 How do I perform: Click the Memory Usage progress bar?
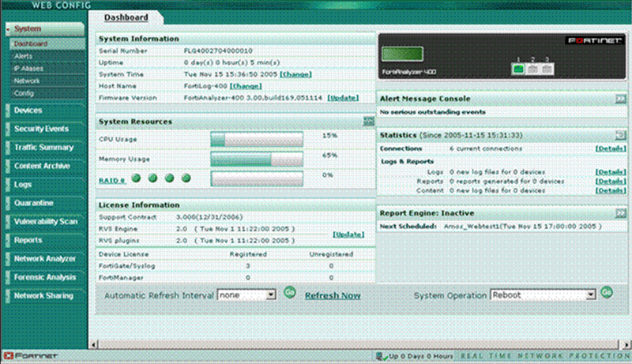coord(257,159)
